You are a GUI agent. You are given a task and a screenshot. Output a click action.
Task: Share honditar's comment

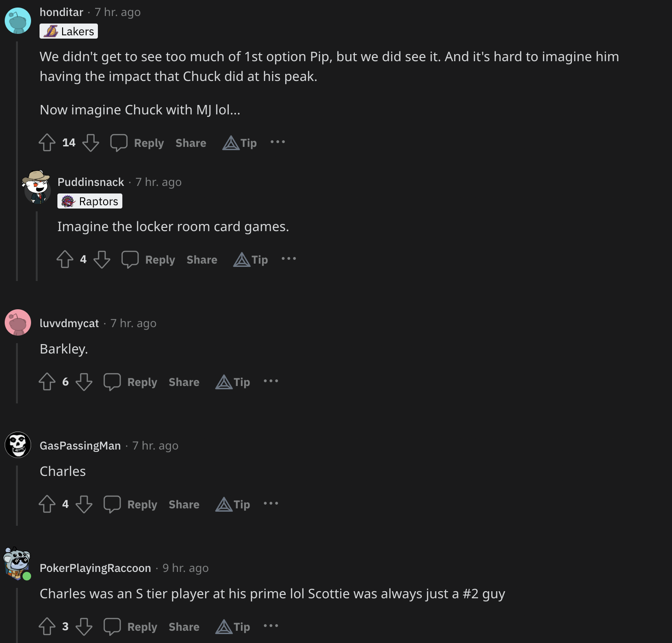coord(191,143)
